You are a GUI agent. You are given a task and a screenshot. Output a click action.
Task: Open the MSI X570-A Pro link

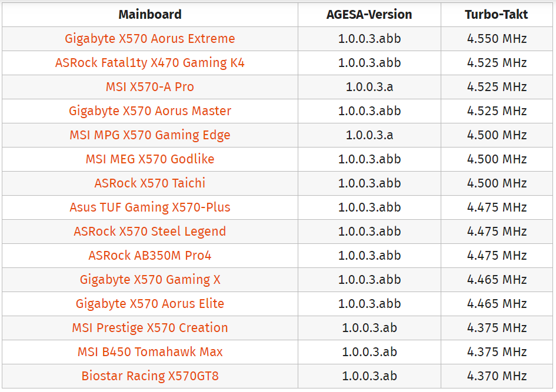pyautogui.click(x=149, y=87)
